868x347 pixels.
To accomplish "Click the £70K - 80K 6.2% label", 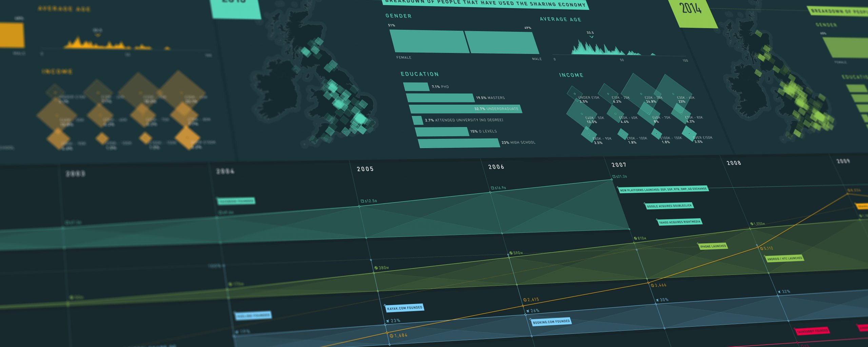I will pos(694,119).
